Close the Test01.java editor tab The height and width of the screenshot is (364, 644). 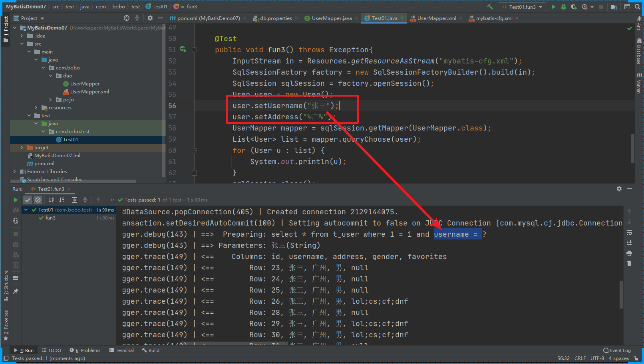point(402,18)
